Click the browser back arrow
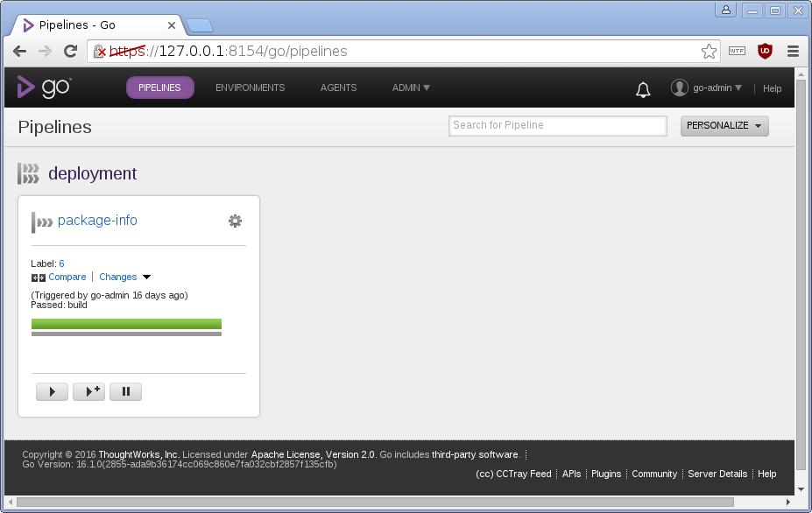This screenshot has height=513, width=812. [19, 51]
